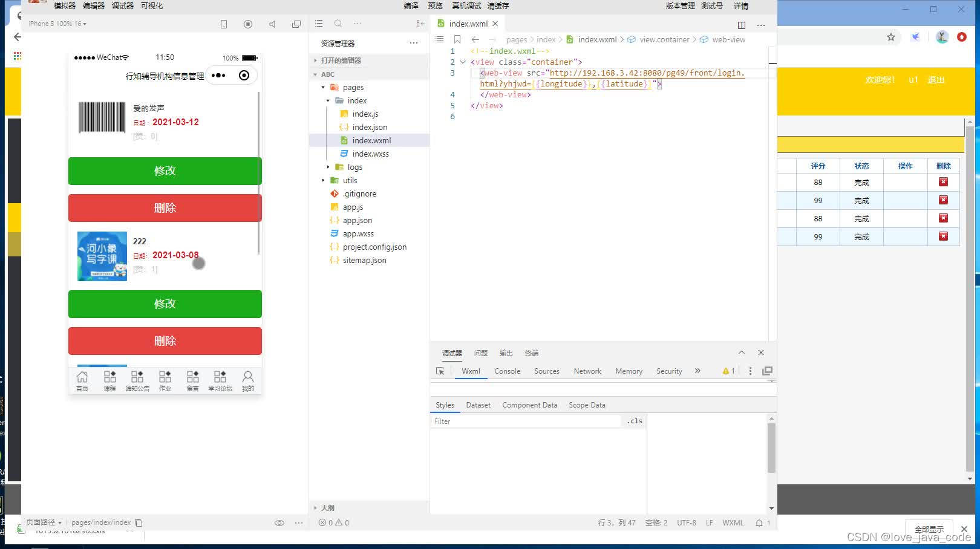Screen dimensions: 980x549
Task: Click the 真机调试 button
Action: [466, 6]
